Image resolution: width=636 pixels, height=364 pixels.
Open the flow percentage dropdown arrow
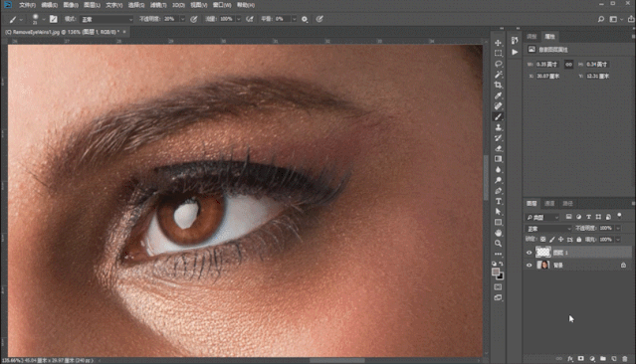point(239,19)
